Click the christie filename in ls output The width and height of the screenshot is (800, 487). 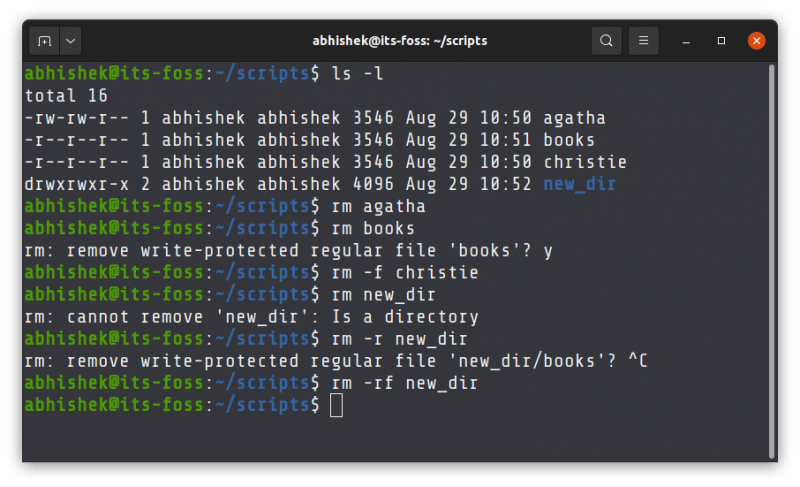(584, 162)
